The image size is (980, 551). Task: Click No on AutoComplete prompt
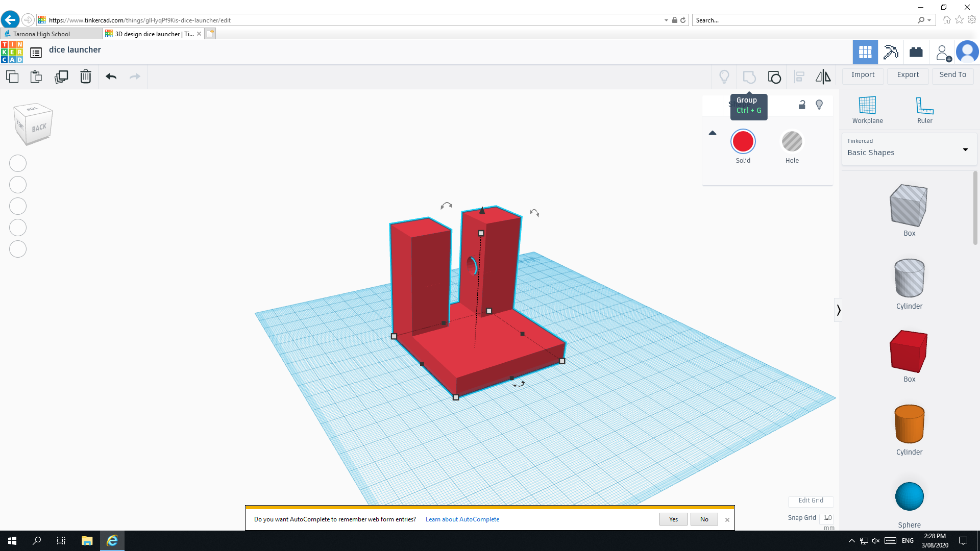(704, 519)
